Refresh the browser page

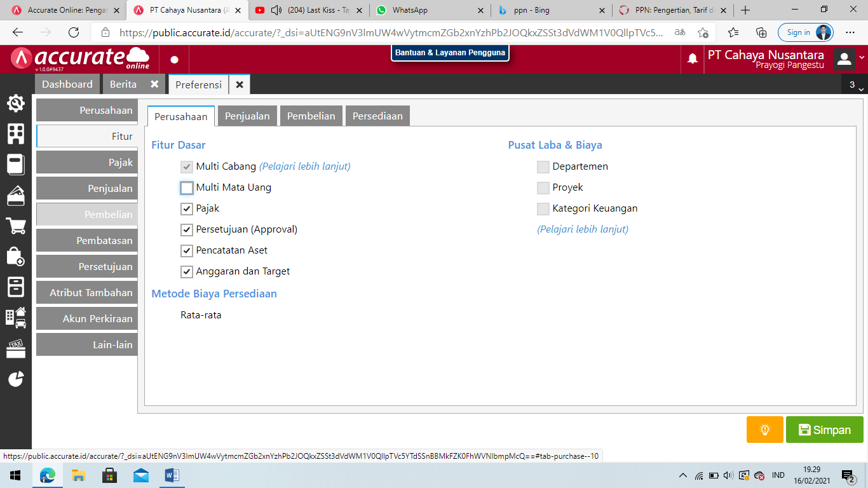[74, 32]
